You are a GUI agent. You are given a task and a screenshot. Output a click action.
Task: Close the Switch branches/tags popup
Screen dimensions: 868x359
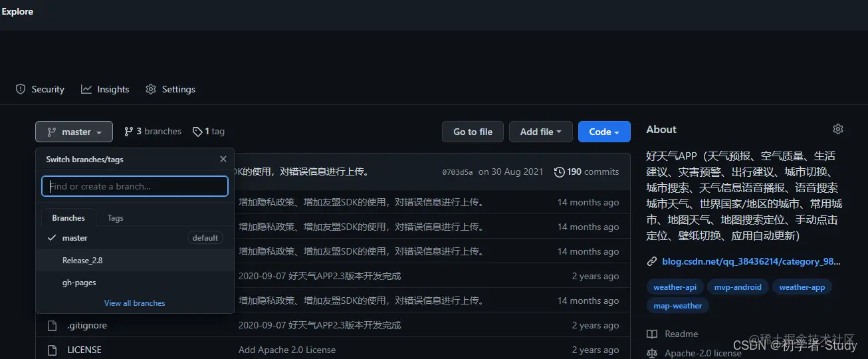223,159
